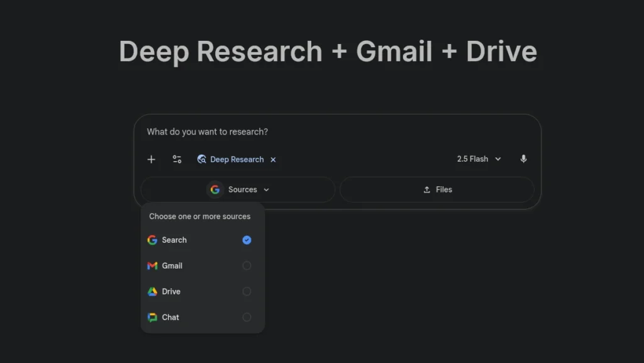The height and width of the screenshot is (363, 644).
Task: Click the Search icon in the sources list
Action: (152, 240)
